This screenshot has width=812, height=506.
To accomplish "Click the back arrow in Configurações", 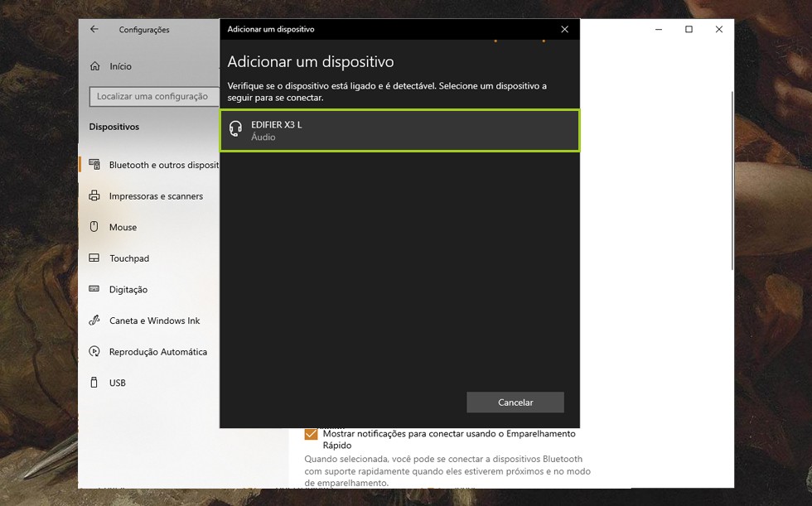I will click(94, 29).
